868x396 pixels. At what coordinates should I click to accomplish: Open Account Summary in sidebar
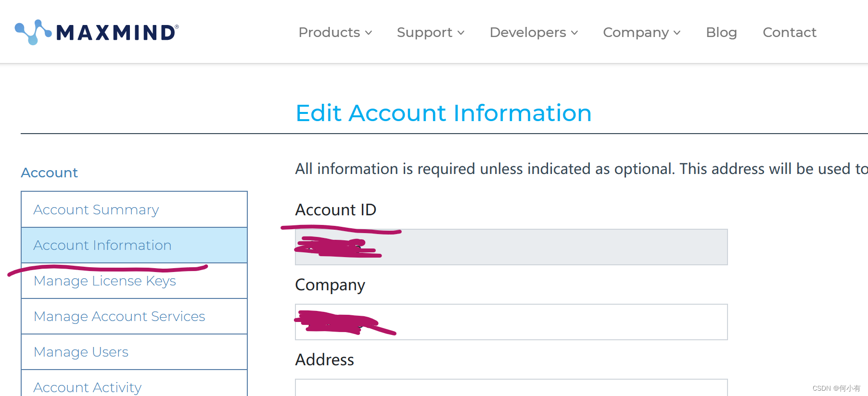[134, 210]
